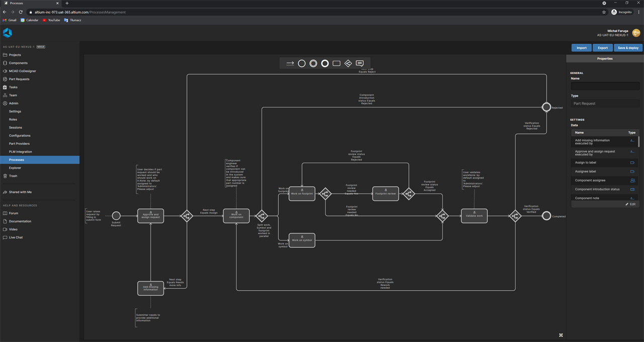Viewport: 644px width, 342px height.
Task: Pick the start event circle tool
Action: click(302, 63)
